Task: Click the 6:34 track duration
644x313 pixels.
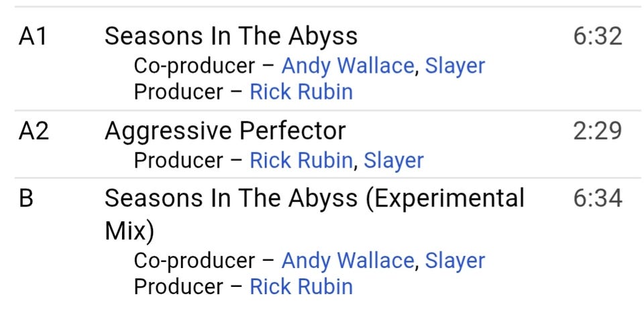Action: point(598,198)
